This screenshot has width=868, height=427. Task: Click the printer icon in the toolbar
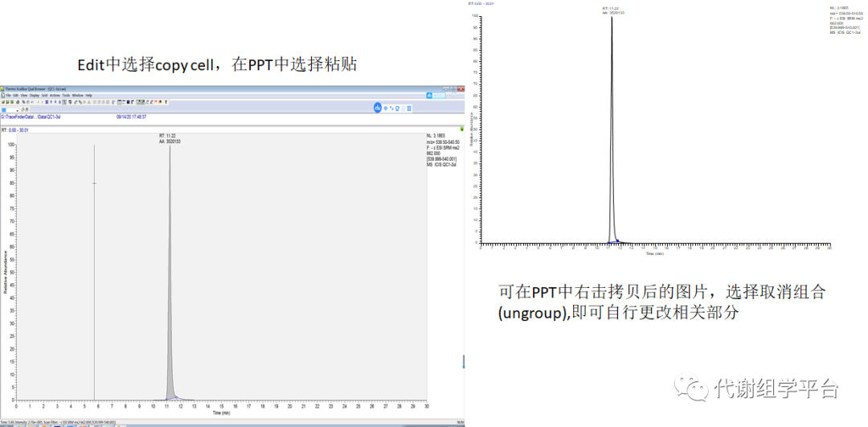coord(18,102)
